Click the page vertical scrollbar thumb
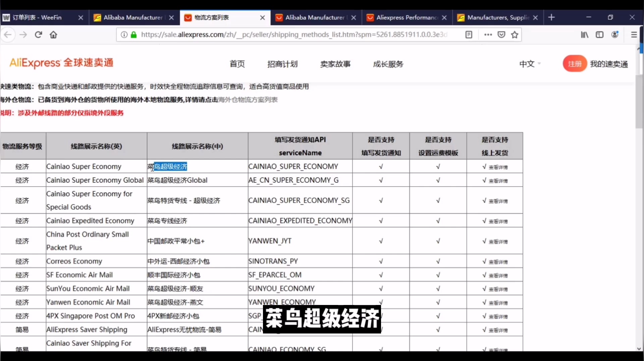This screenshot has width=644, height=361. click(639, 102)
